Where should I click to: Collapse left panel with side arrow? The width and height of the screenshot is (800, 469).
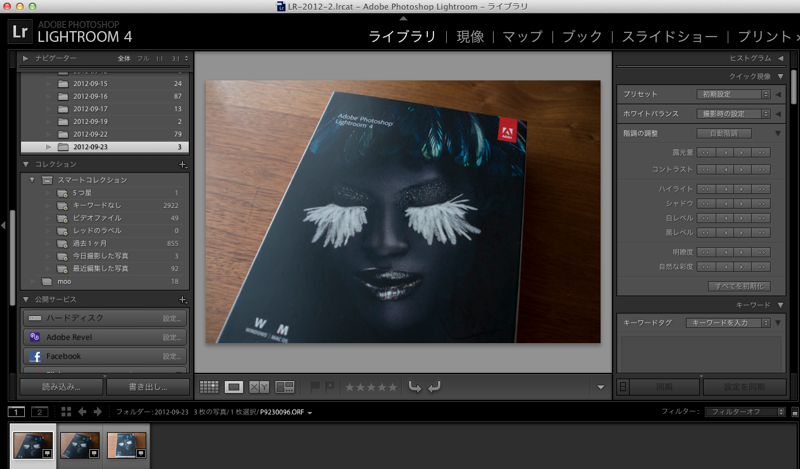click(x=3, y=225)
